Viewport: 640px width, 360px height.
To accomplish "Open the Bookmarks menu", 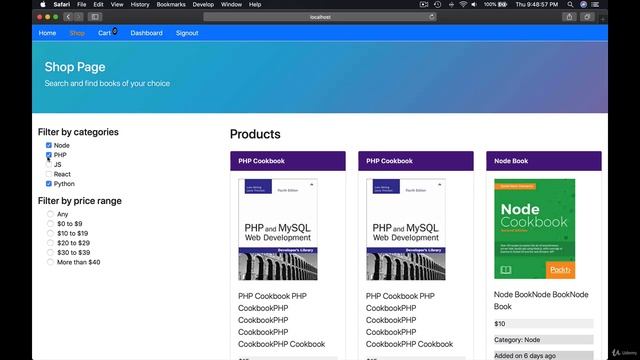I will [x=171, y=4].
